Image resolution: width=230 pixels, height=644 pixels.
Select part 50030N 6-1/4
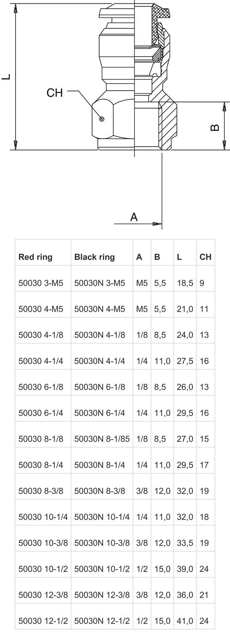(x=100, y=413)
